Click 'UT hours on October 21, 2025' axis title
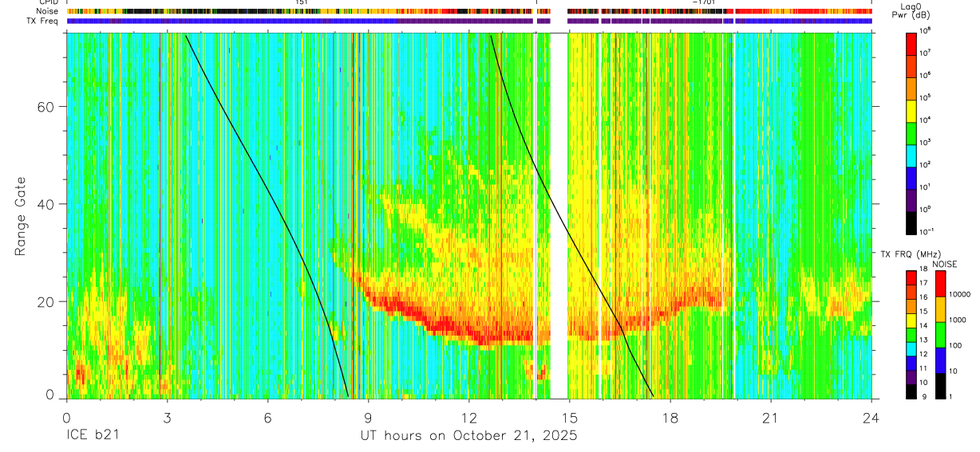 click(469, 436)
